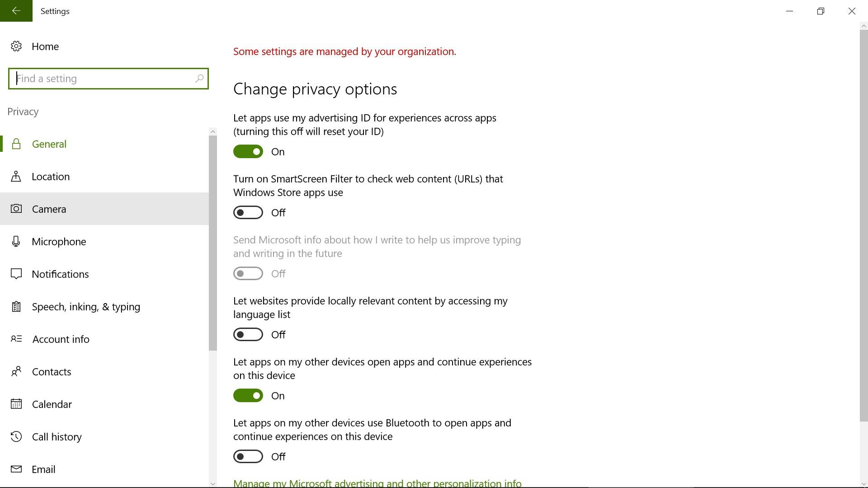
Task: Toggle language list access for websites
Action: point(248,335)
